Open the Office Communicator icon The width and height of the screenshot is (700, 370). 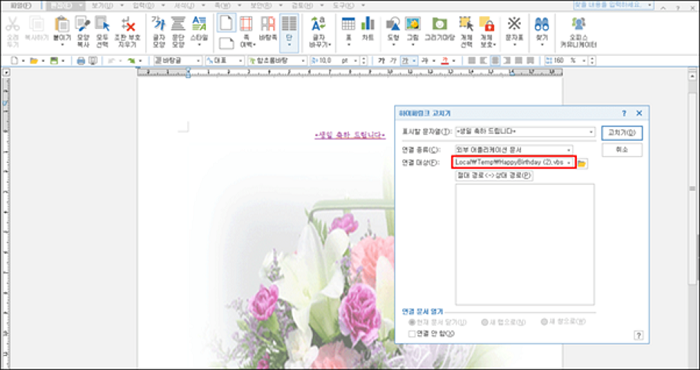[579, 24]
